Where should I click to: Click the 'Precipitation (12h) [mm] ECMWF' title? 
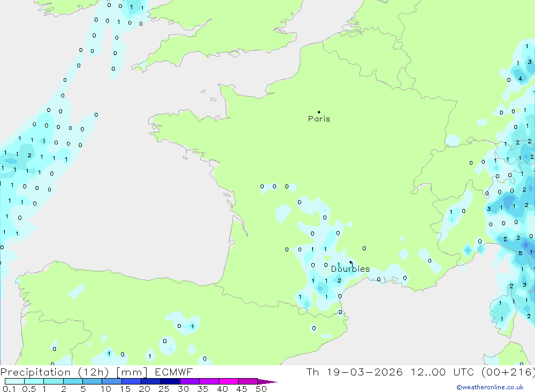pyautogui.click(x=96, y=372)
